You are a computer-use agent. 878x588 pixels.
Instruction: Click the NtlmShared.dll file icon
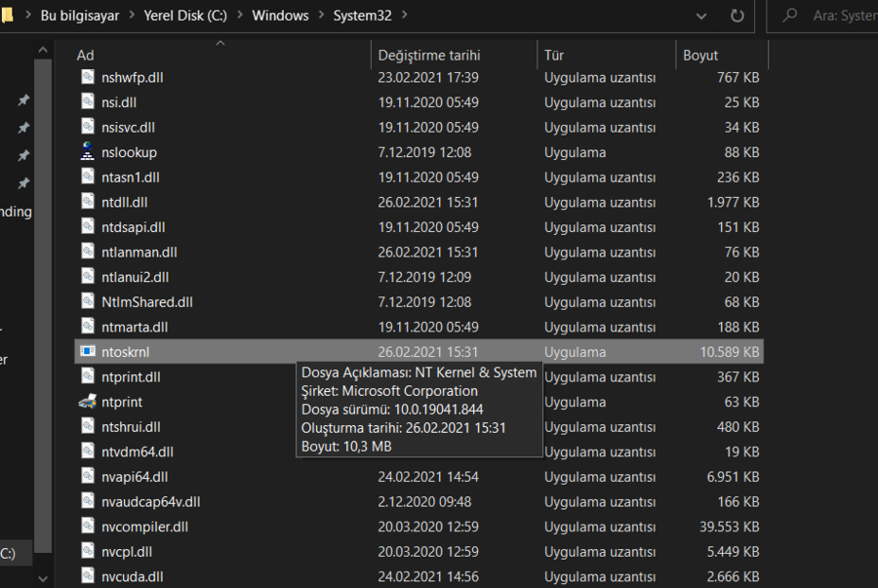tap(89, 302)
